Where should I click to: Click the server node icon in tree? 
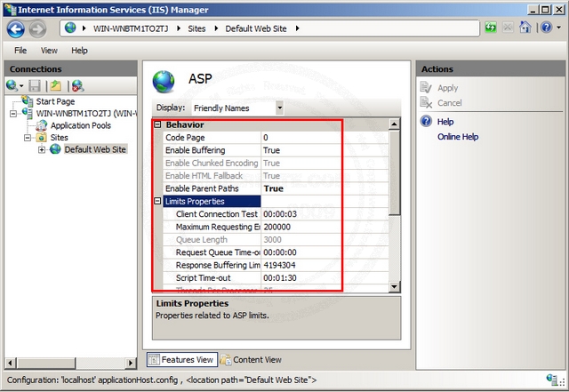point(28,113)
